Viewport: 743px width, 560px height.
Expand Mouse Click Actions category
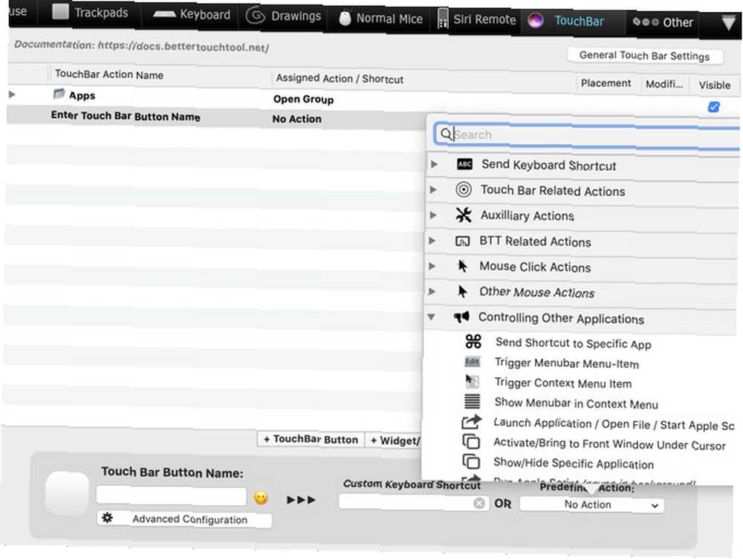(432, 267)
